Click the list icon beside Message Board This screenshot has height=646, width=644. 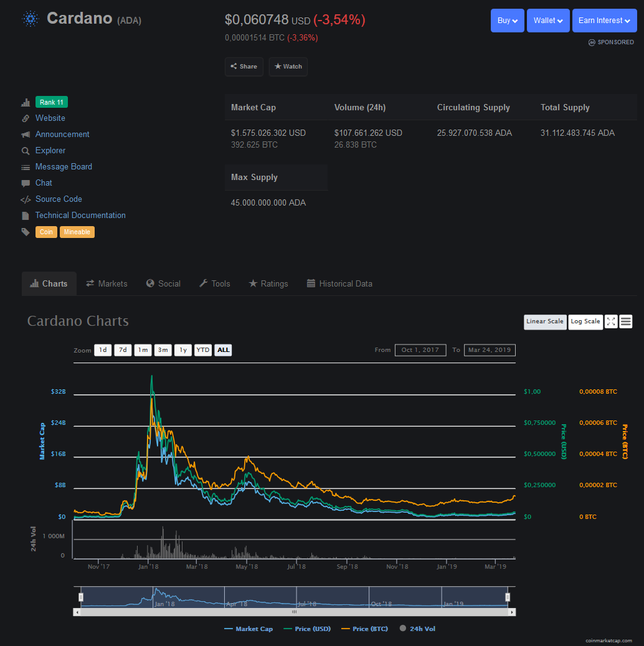coord(26,168)
